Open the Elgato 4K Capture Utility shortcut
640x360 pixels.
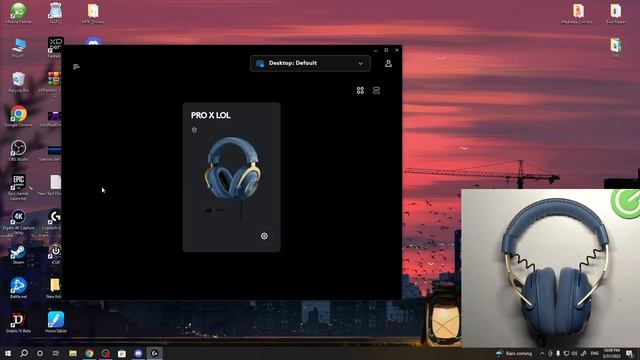click(18, 222)
